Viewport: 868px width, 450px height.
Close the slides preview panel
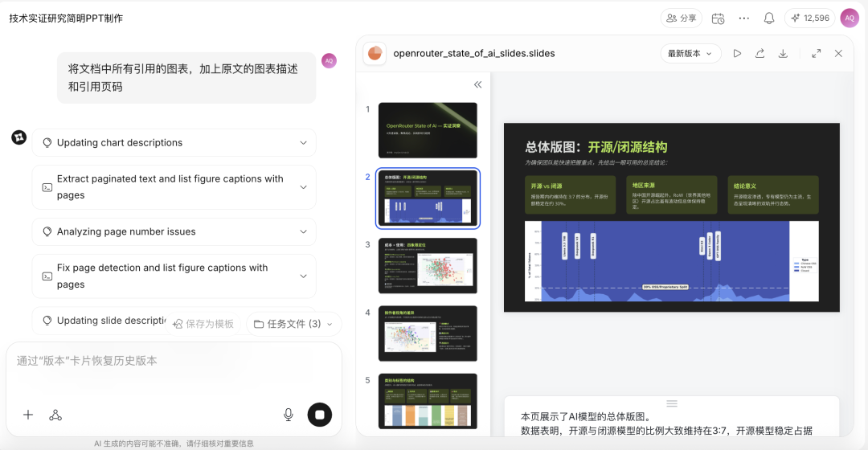(x=838, y=54)
